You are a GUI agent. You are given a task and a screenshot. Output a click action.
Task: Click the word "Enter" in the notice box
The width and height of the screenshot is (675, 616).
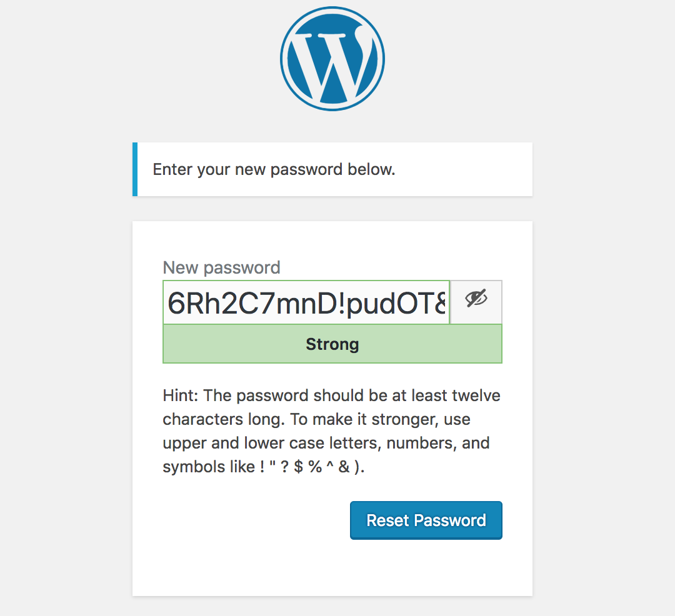[172, 169]
